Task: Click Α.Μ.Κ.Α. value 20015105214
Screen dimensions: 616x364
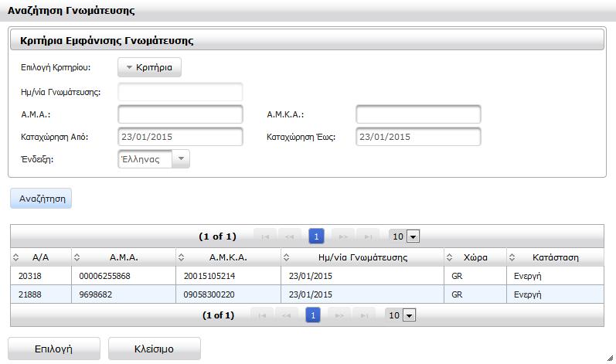Action: 209,276
